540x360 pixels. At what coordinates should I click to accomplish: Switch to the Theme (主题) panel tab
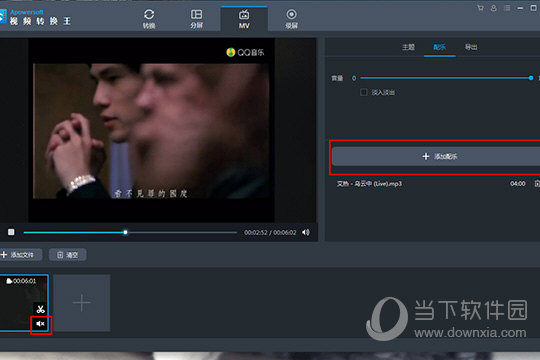point(408,47)
